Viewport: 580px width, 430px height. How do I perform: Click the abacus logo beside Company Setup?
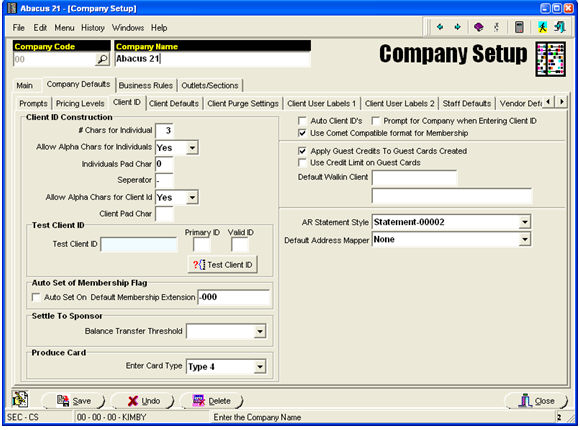click(551, 59)
